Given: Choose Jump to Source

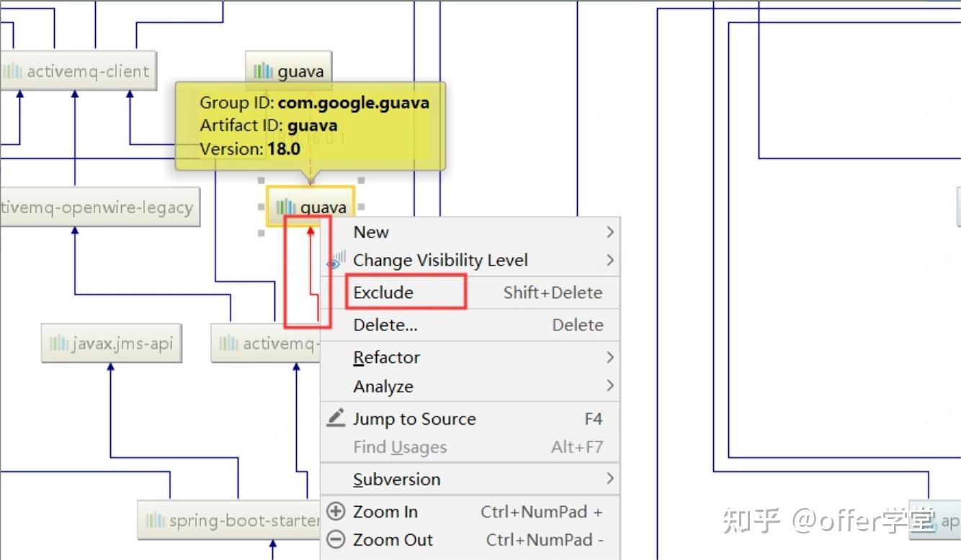Looking at the screenshot, I should tap(470, 419).
